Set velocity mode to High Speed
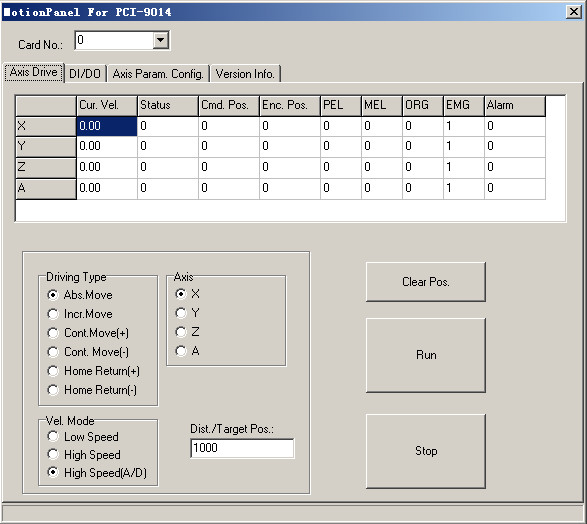Screen dimensions: 587x524 tap(84, 454)
